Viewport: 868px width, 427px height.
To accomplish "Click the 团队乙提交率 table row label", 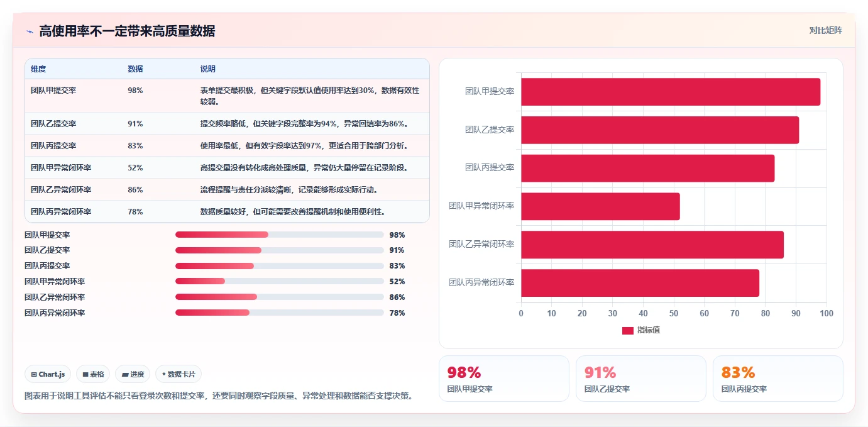I will coord(53,124).
